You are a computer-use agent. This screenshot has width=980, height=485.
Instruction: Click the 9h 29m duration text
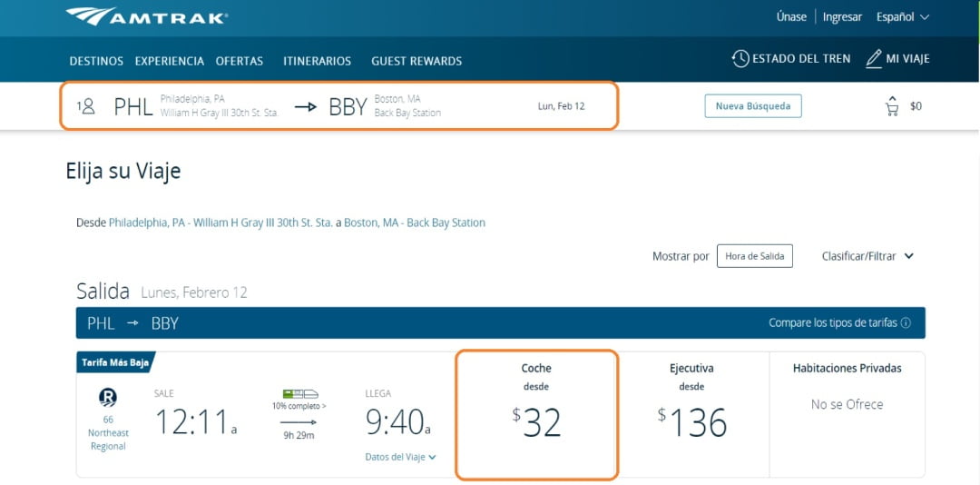click(299, 436)
